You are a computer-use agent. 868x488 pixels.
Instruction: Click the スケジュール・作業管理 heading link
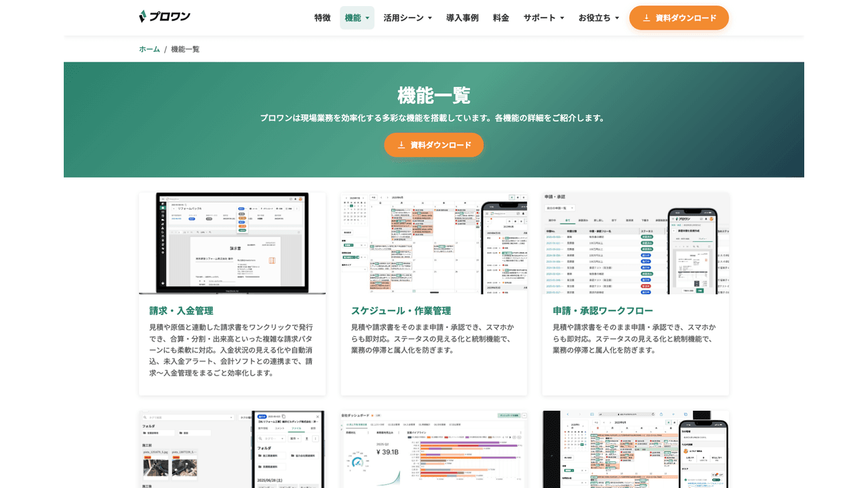tap(401, 310)
